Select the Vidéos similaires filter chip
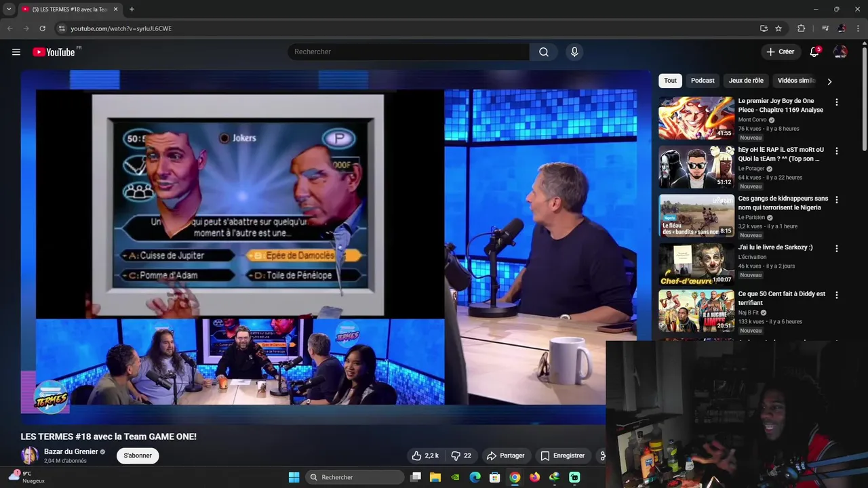This screenshot has width=868, height=488. coord(796,81)
